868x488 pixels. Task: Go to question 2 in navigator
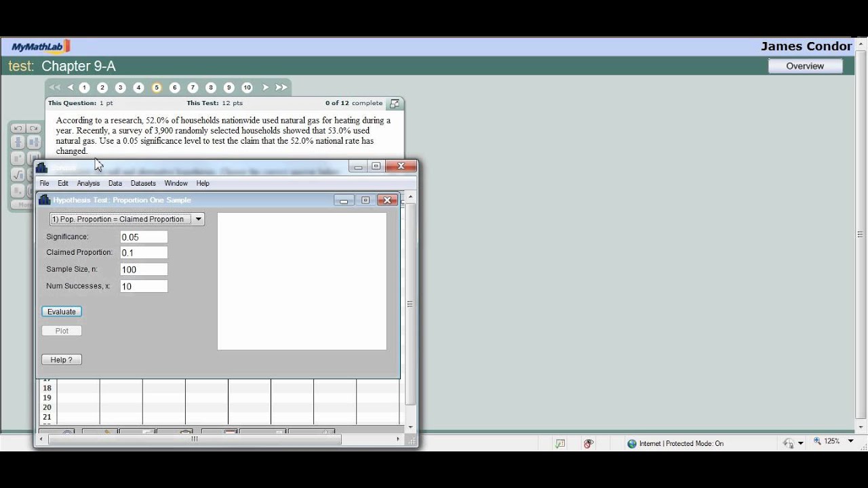(102, 87)
